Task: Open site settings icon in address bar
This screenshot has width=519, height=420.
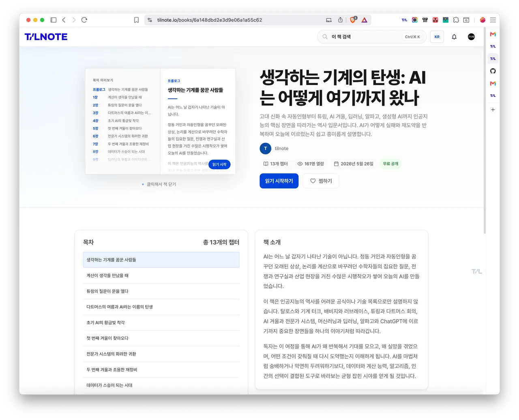Action: tap(150, 20)
